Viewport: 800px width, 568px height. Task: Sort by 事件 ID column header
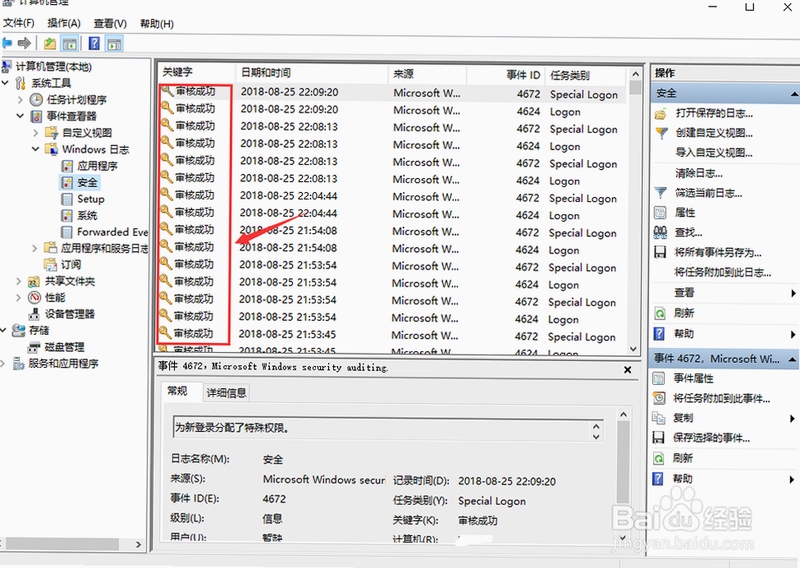pyautogui.click(x=506, y=75)
